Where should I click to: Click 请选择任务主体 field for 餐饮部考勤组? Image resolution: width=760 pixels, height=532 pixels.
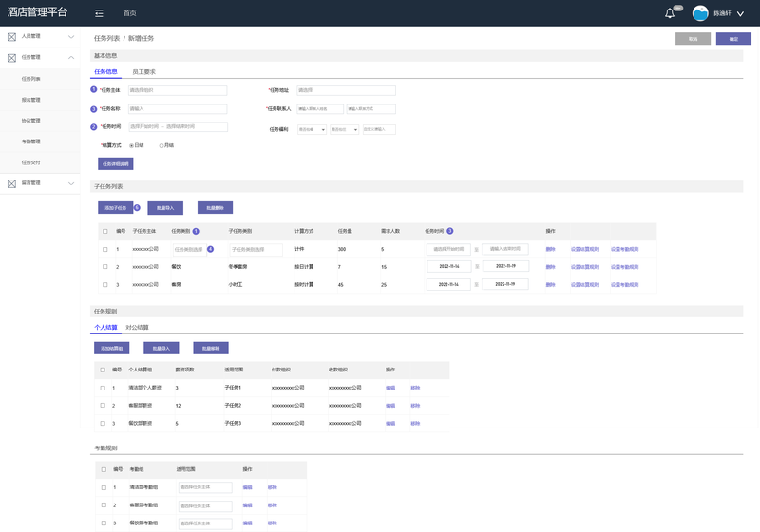point(205,523)
